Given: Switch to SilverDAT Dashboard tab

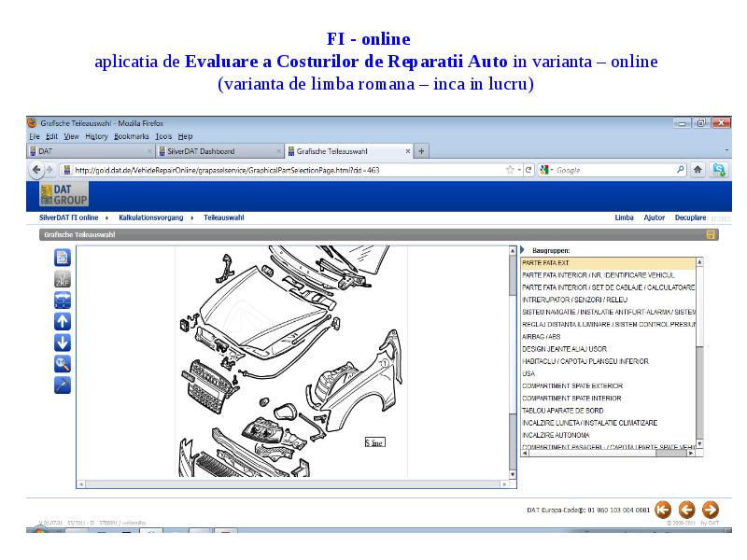Looking at the screenshot, I should point(219,151).
